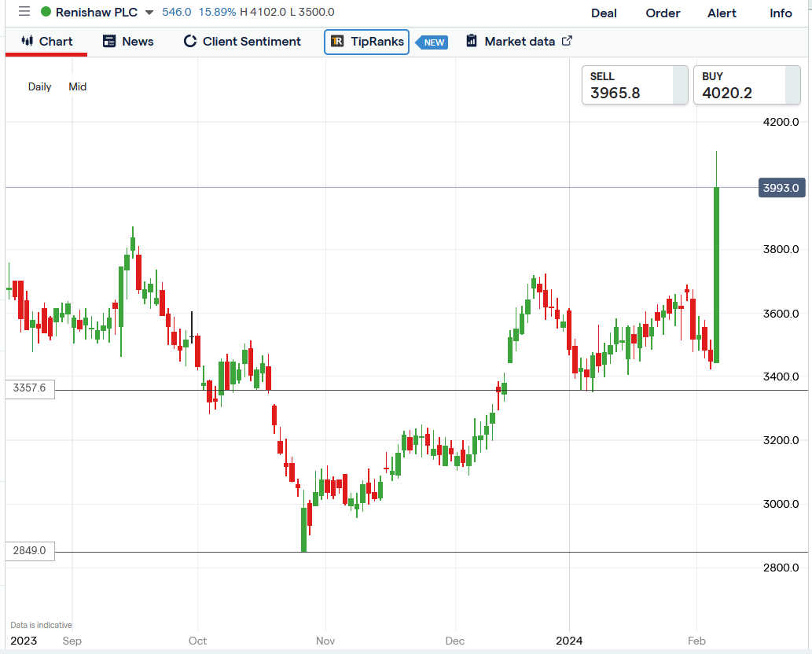Click the 4200.0 price axis label

tap(781, 122)
